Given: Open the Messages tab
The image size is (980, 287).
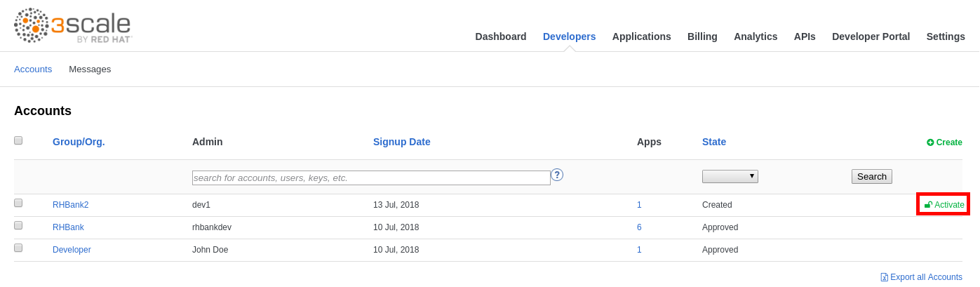Looking at the screenshot, I should click(x=90, y=69).
